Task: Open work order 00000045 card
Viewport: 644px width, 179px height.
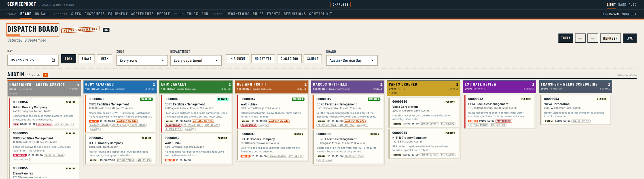Action: pos(196,114)
